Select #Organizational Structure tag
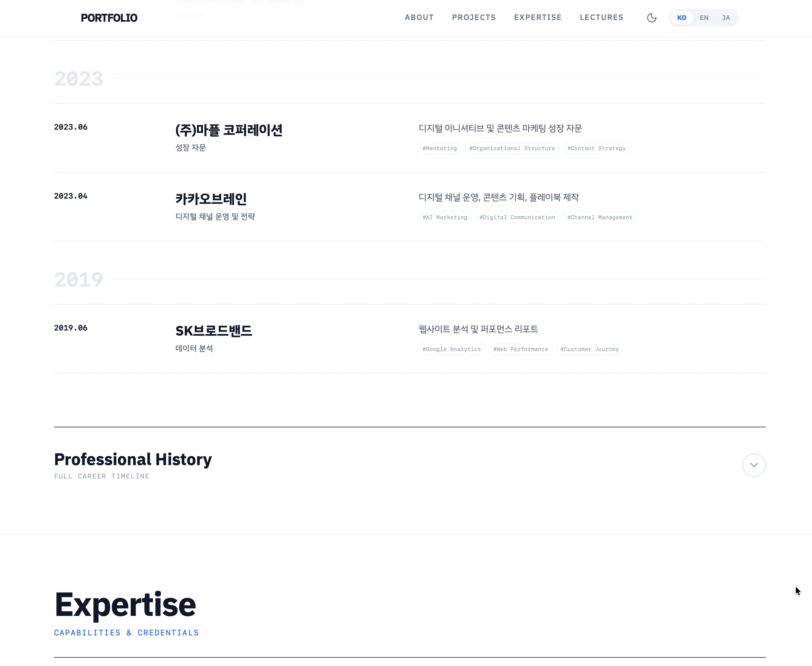Viewport: 812px width, 666px height. 512,149
